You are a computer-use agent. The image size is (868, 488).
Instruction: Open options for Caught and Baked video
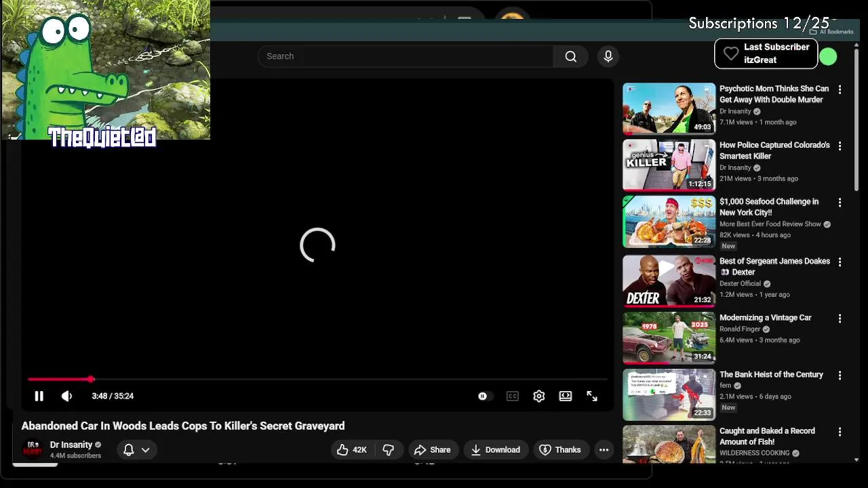(840, 432)
